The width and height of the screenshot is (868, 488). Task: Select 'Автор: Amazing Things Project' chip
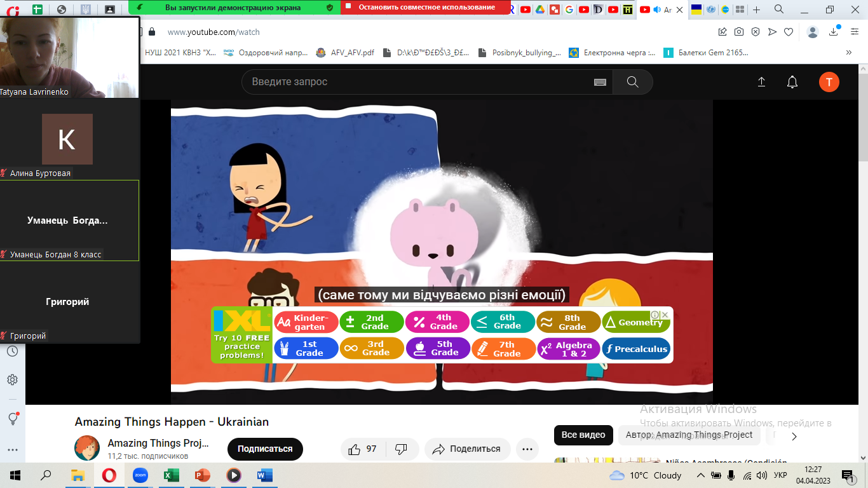point(689,435)
